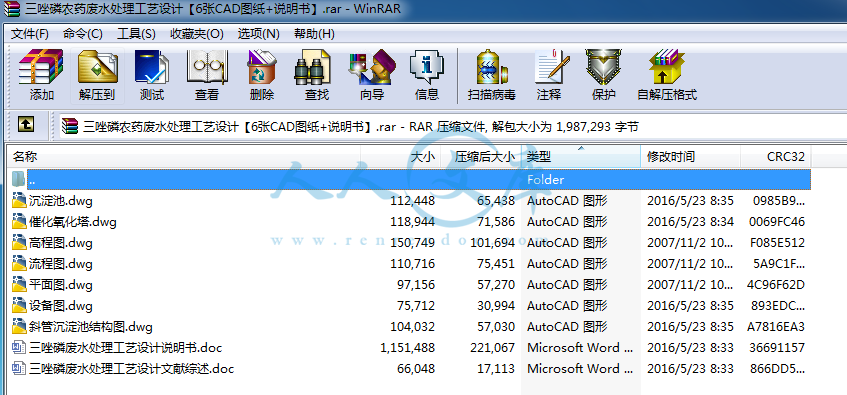Click the 保护 (Protect) shield icon
847x395 pixels.
point(604,75)
